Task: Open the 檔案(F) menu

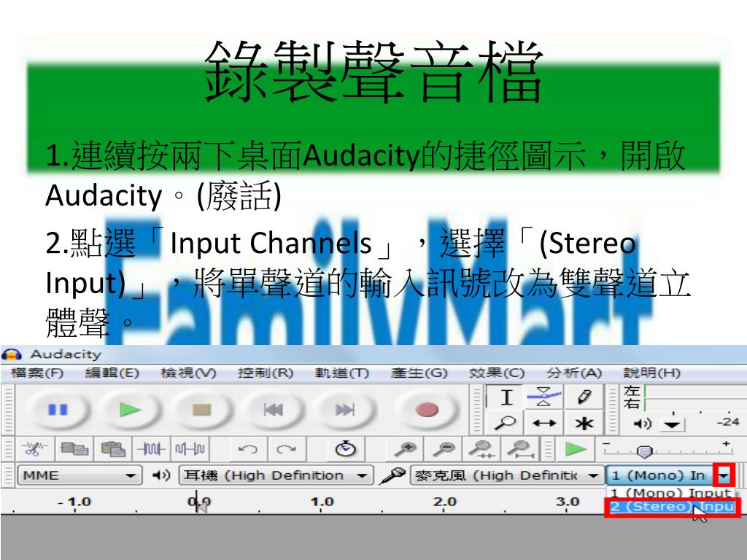Action: (37, 373)
